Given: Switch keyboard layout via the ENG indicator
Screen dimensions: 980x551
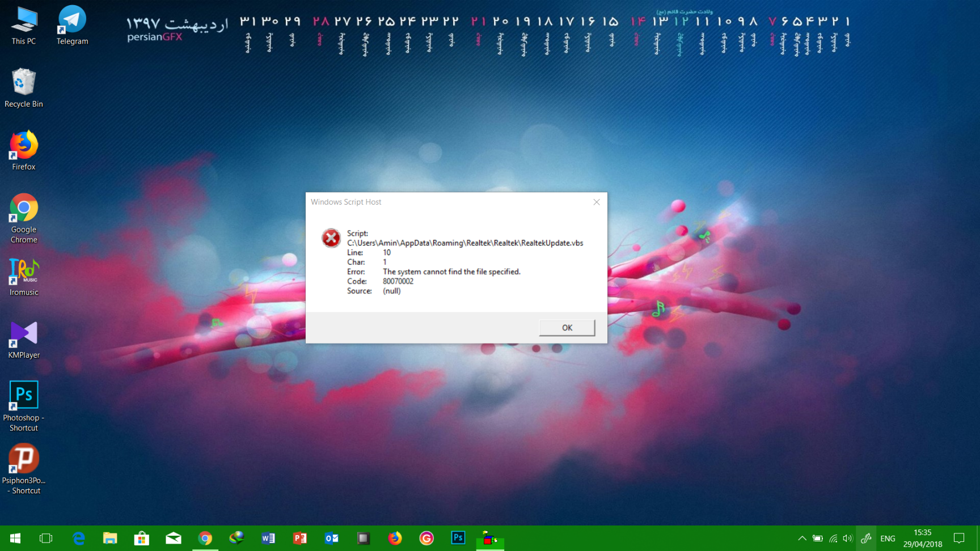Looking at the screenshot, I should tap(887, 538).
